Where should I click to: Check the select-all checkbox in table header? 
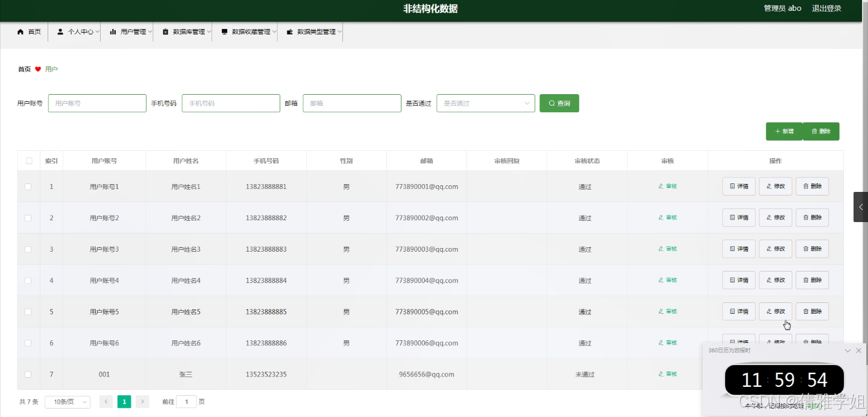28,160
